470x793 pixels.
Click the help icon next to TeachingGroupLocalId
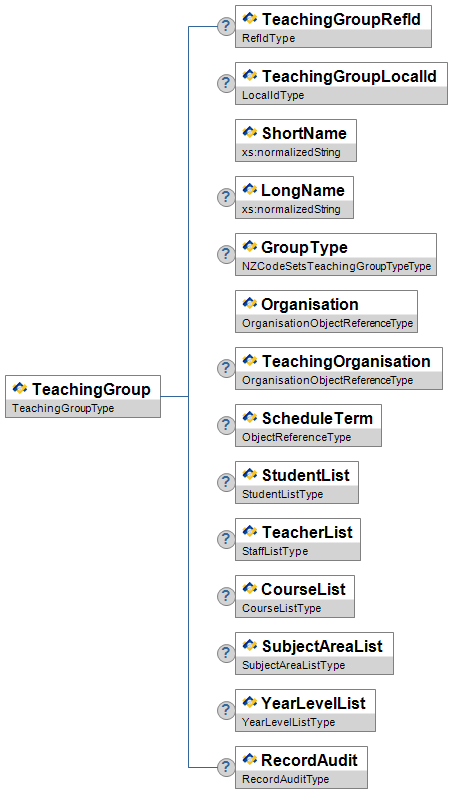click(226, 83)
